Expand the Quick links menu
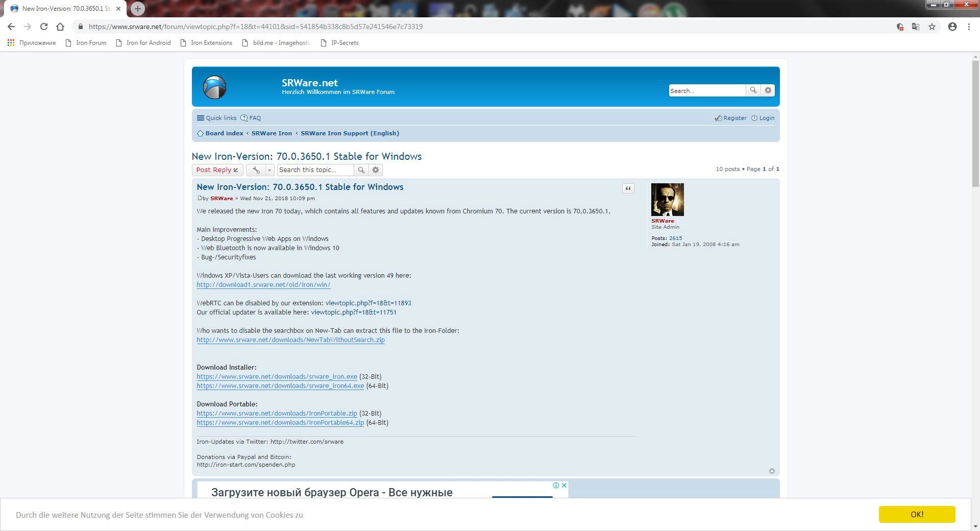The height and width of the screenshot is (531, 980). tap(217, 118)
